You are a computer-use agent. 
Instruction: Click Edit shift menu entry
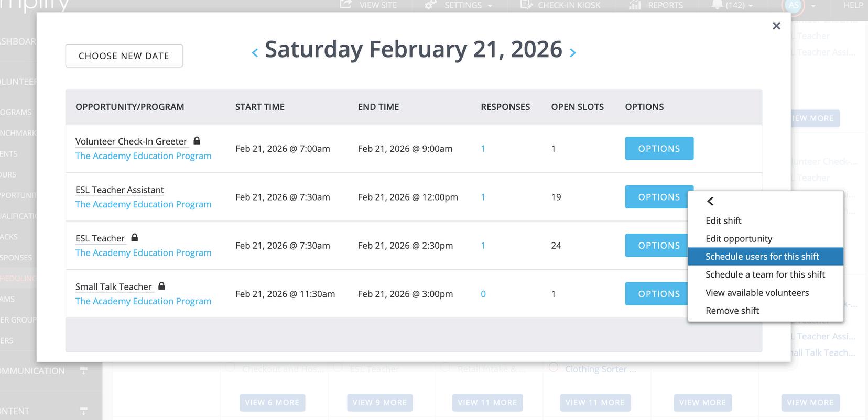click(x=723, y=221)
